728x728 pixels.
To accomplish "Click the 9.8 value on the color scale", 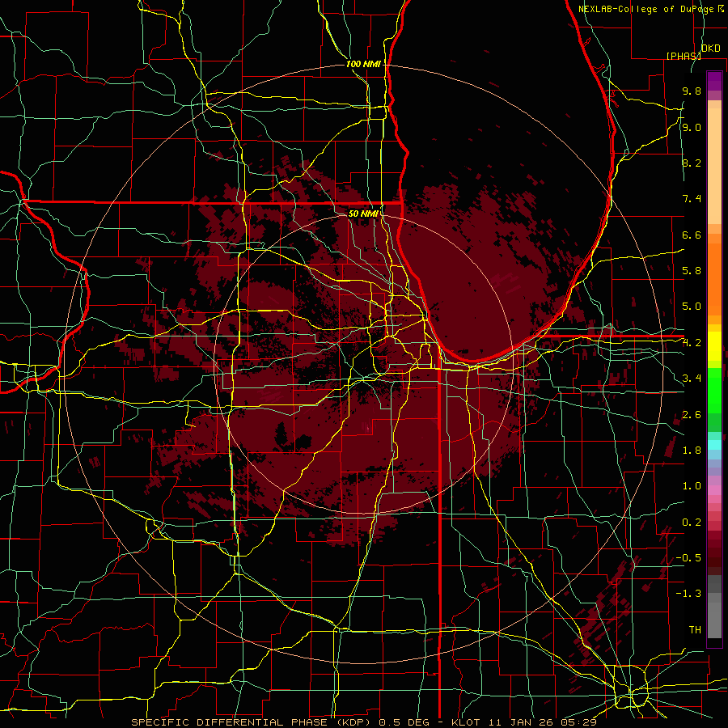I will pyautogui.click(x=692, y=91).
